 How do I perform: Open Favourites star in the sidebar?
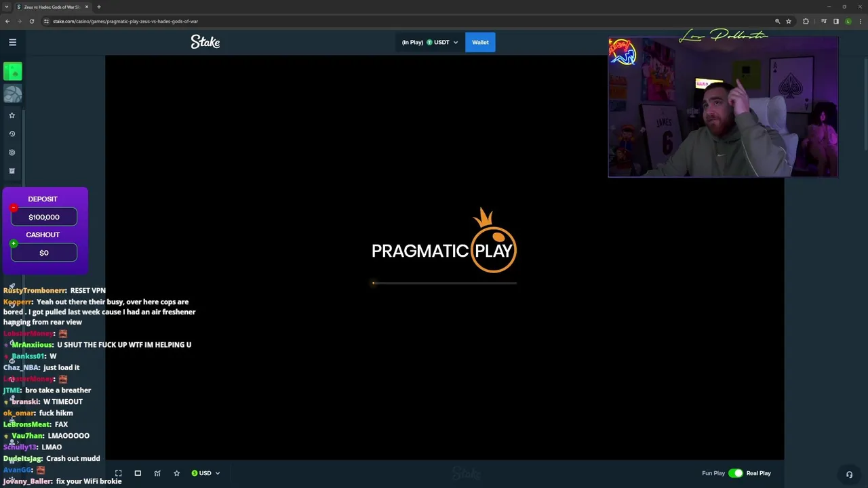12,115
